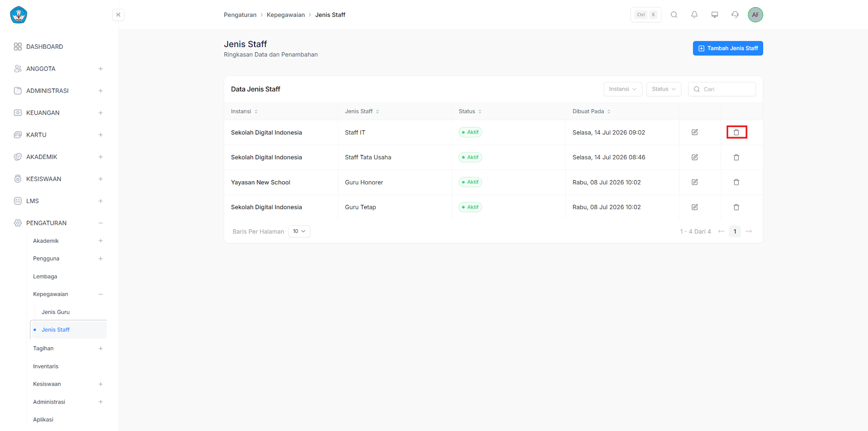Delete the Guru Honorer row
Screen dimensions: 868x431
(x=736, y=182)
